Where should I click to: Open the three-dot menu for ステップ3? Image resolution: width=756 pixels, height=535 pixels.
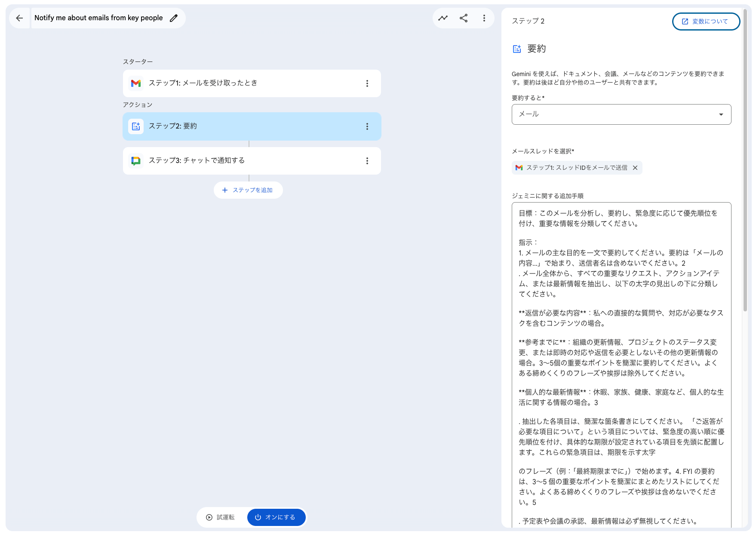click(x=367, y=160)
